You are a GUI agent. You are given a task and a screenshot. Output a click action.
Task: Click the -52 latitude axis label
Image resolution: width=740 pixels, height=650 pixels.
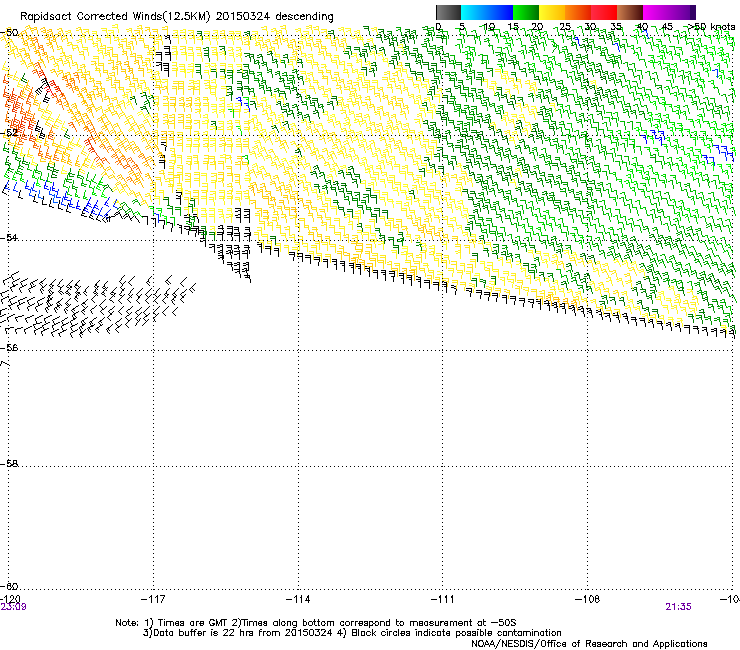coord(10,133)
